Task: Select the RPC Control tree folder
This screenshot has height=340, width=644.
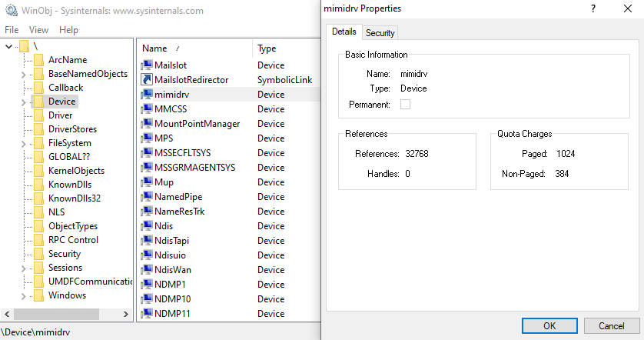Action: (x=73, y=240)
